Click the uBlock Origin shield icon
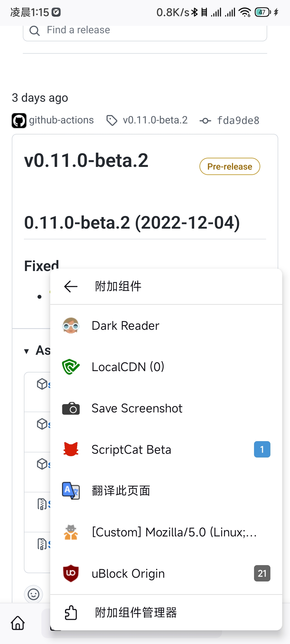 point(70,573)
